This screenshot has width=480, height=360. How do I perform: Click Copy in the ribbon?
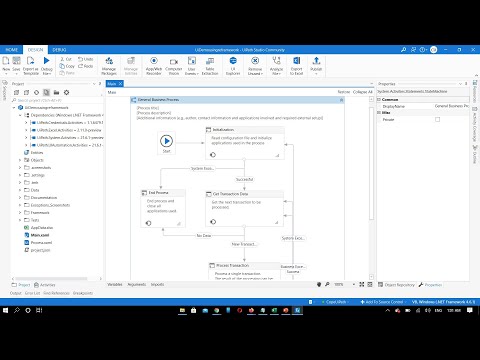tap(67, 66)
